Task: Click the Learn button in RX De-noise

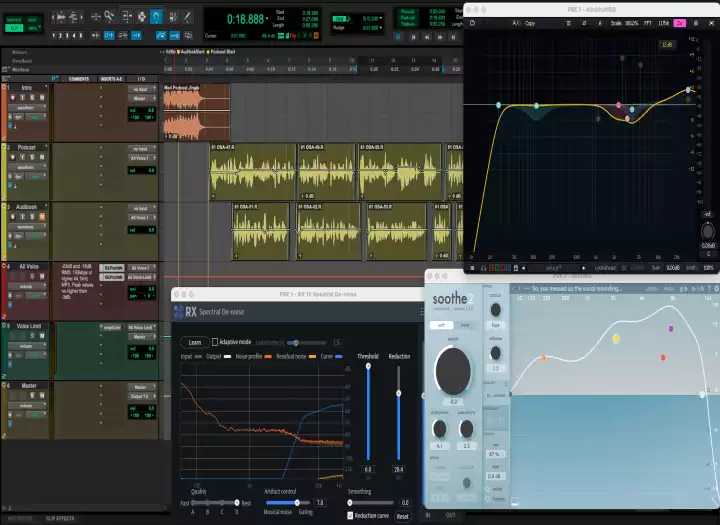Action: coord(194,342)
